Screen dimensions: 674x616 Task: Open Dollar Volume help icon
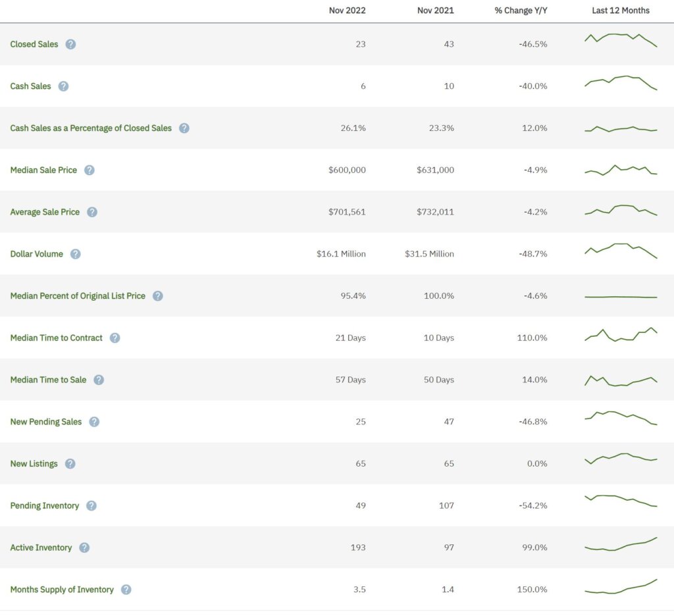click(x=75, y=254)
